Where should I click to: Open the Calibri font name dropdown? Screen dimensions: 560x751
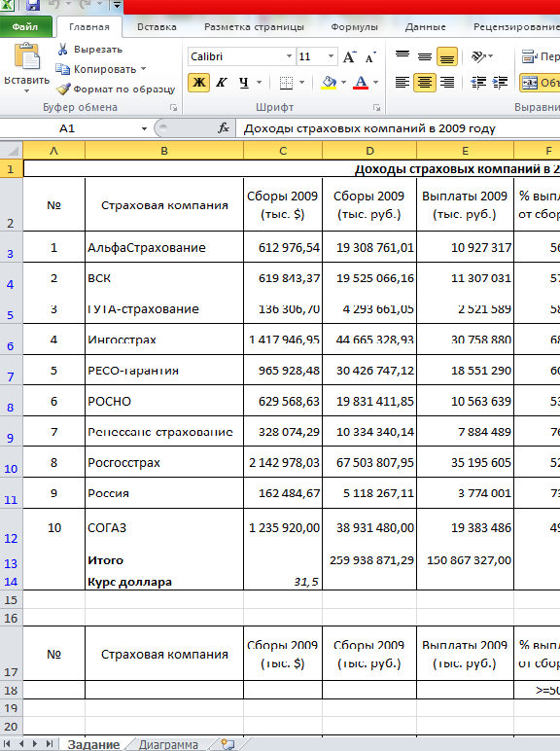click(289, 56)
